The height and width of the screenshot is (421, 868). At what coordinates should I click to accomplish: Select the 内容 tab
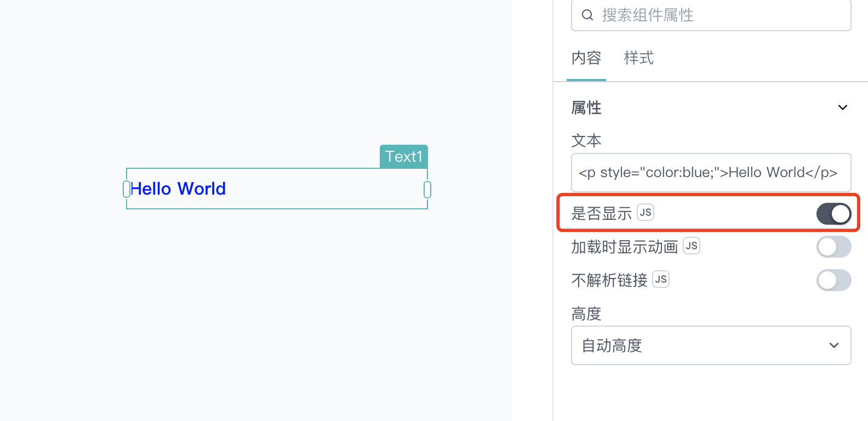[586, 58]
